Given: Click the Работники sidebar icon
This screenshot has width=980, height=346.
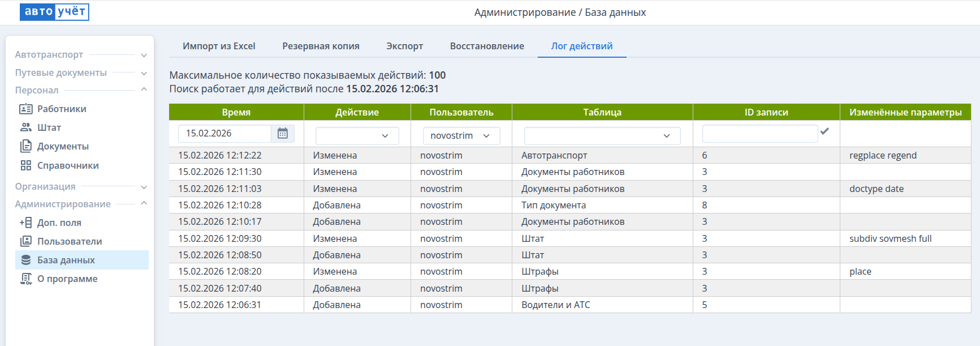Looking at the screenshot, I should tap(26, 109).
